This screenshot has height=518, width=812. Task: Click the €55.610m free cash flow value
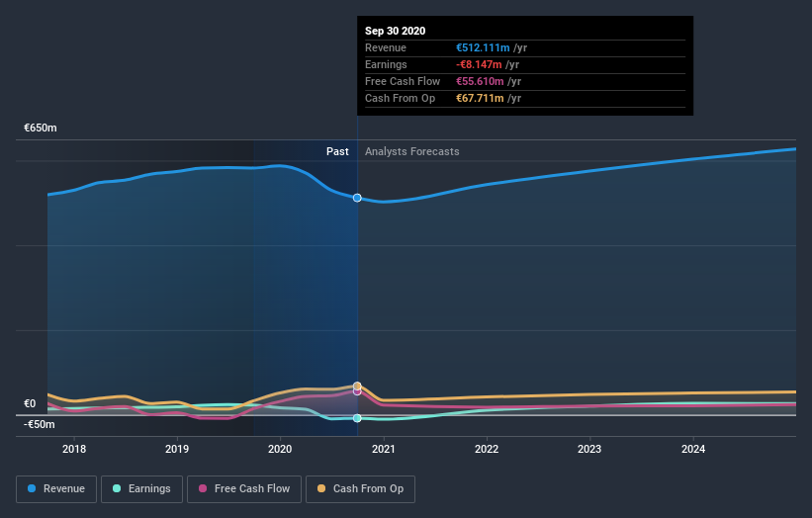point(480,81)
